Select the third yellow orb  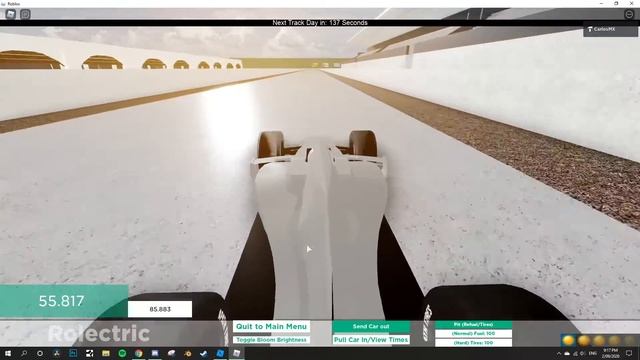click(599, 340)
